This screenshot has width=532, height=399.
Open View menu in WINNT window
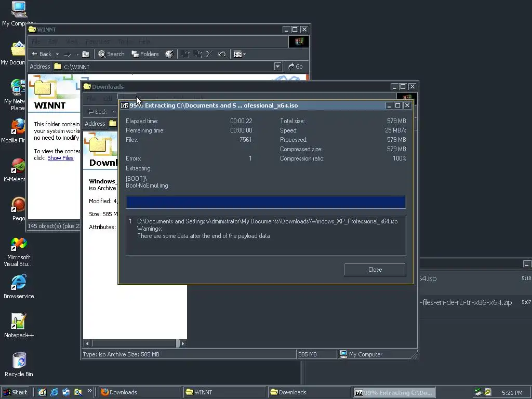click(72, 42)
